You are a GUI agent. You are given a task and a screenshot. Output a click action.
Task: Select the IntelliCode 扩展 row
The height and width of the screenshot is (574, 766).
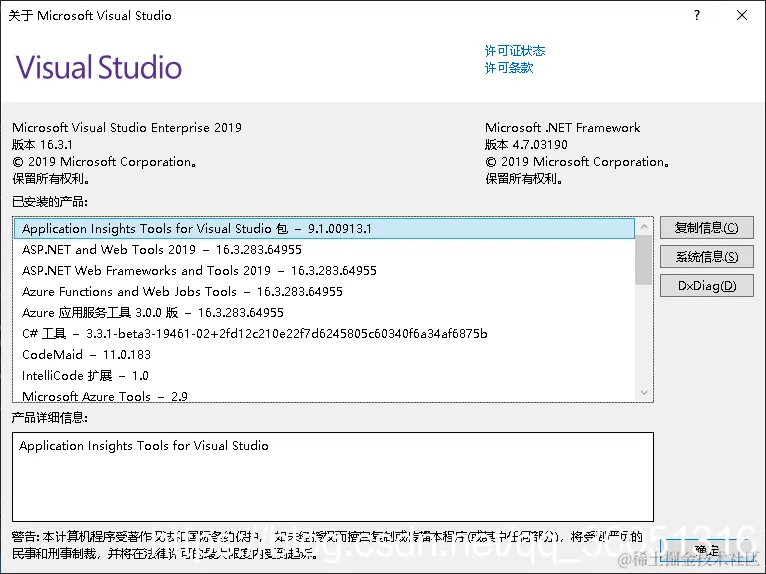coord(324,376)
